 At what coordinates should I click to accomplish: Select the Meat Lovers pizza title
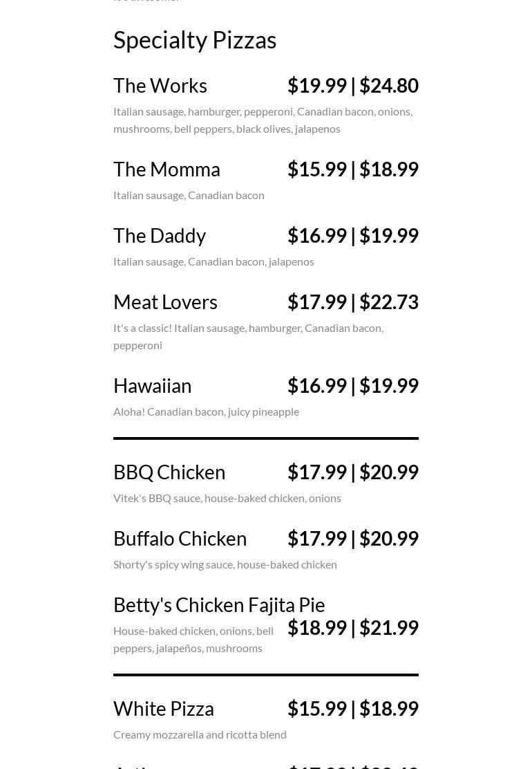(165, 302)
